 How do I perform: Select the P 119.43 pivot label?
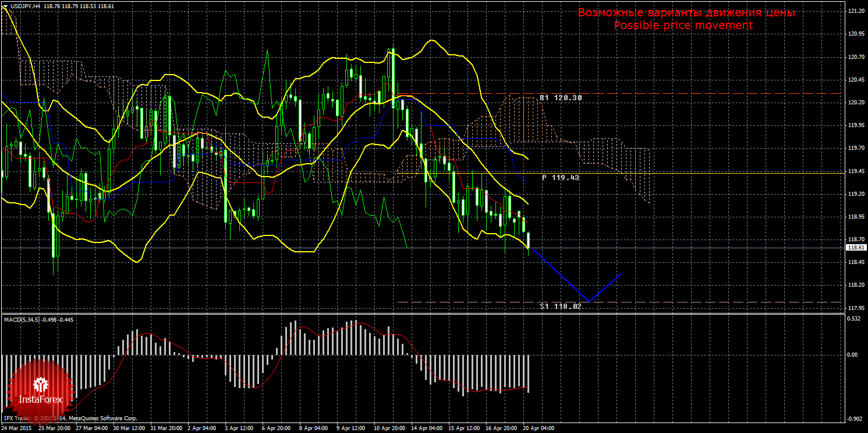(x=560, y=177)
